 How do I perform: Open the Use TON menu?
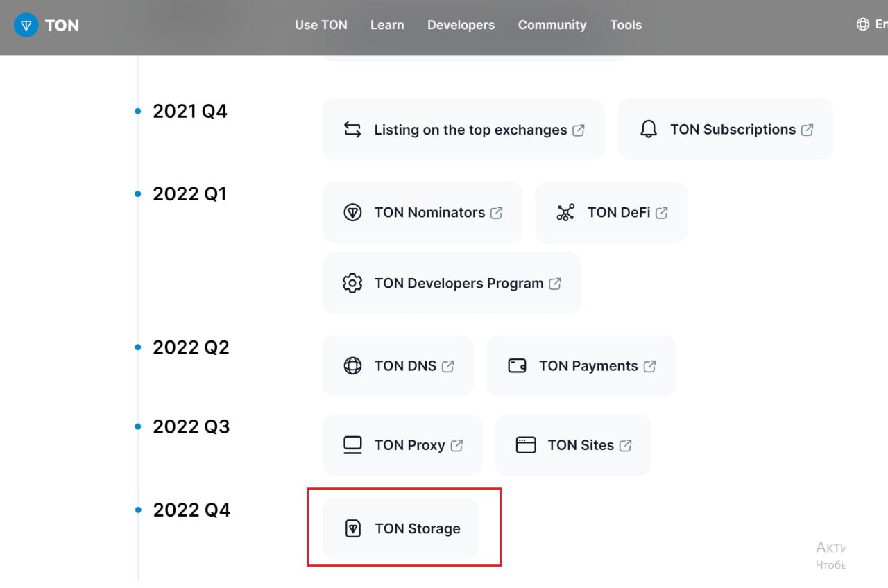pos(321,25)
